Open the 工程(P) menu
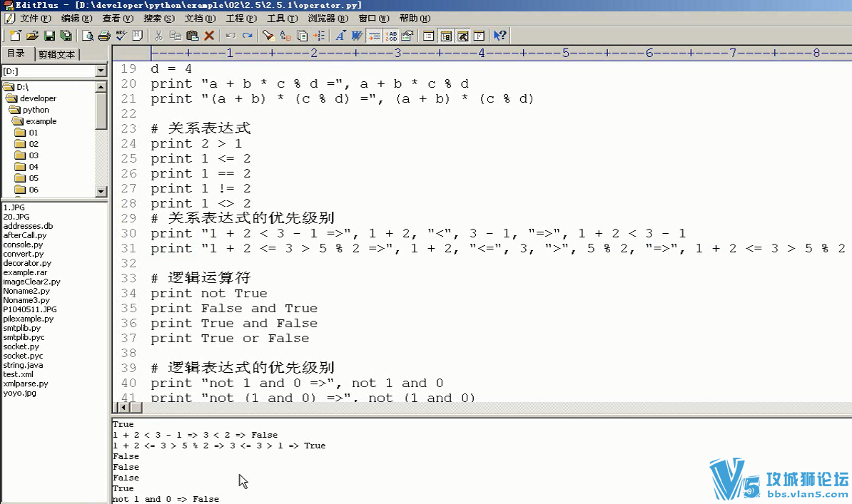This screenshot has height=504, width=852. pos(241,19)
